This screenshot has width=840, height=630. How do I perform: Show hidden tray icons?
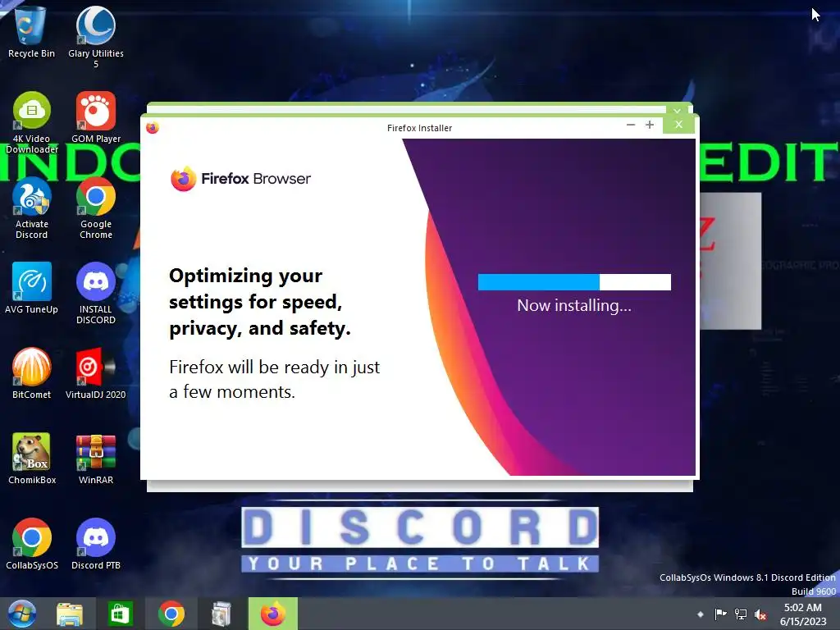pyautogui.click(x=701, y=614)
